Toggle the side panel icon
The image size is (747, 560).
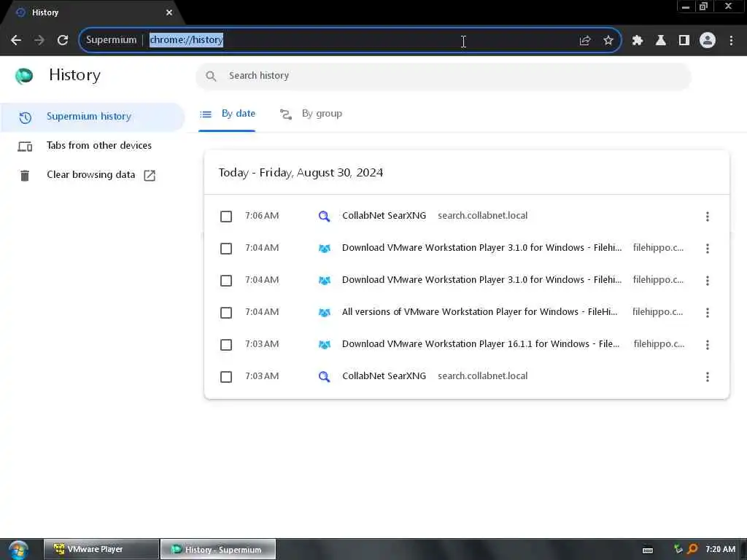click(684, 41)
